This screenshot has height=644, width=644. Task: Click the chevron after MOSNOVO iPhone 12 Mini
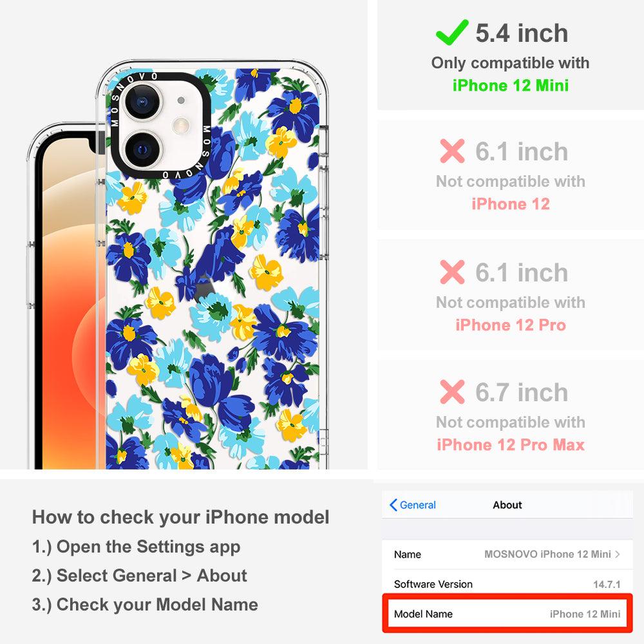click(x=618, y=554)
